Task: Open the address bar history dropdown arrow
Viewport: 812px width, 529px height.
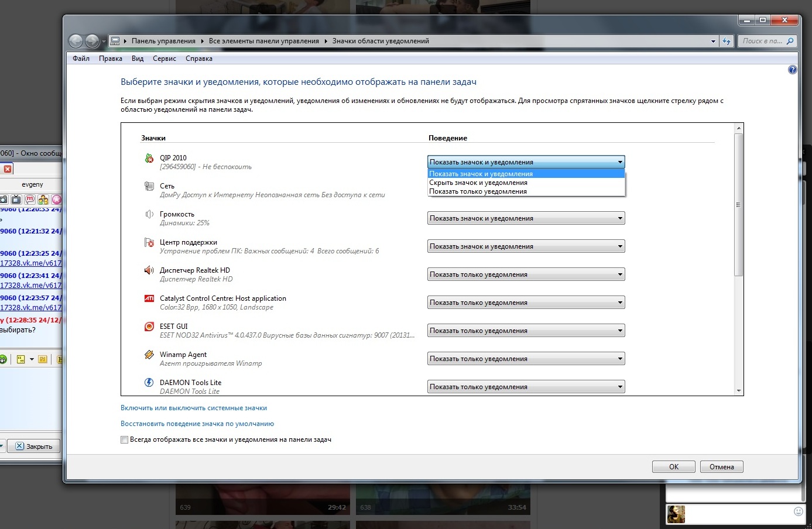Action: click(713, 41)
